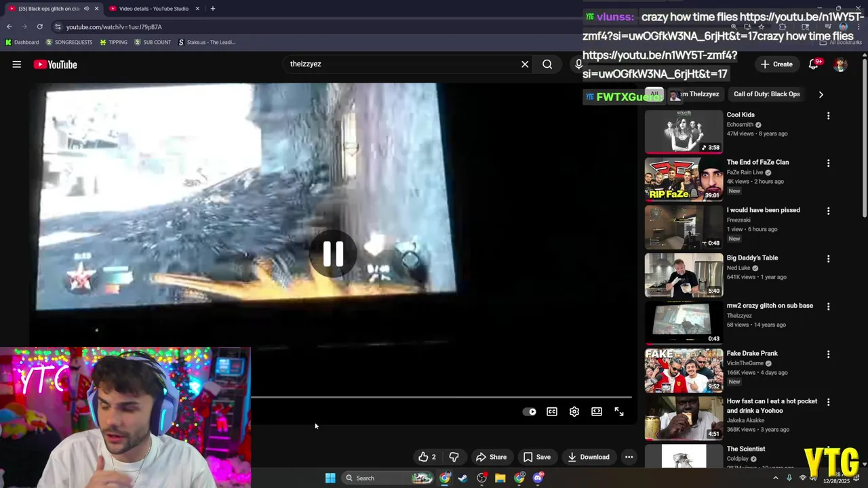Like the video with thumbs up
The image size is (868, 488).
[427, 457]
